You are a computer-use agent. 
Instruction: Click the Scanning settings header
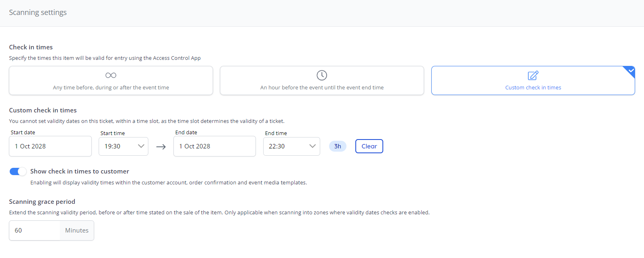(x=38, y=13)
